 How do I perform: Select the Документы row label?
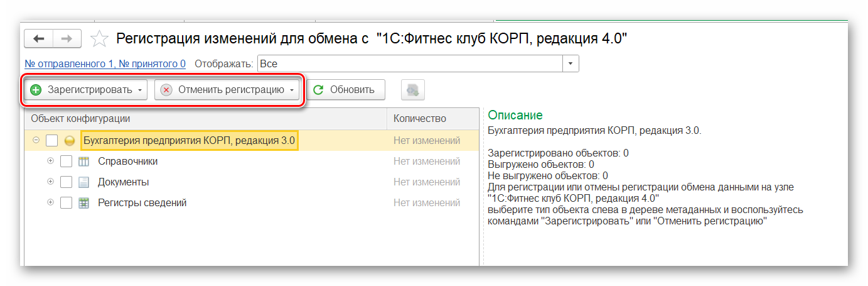coord(123,182)
